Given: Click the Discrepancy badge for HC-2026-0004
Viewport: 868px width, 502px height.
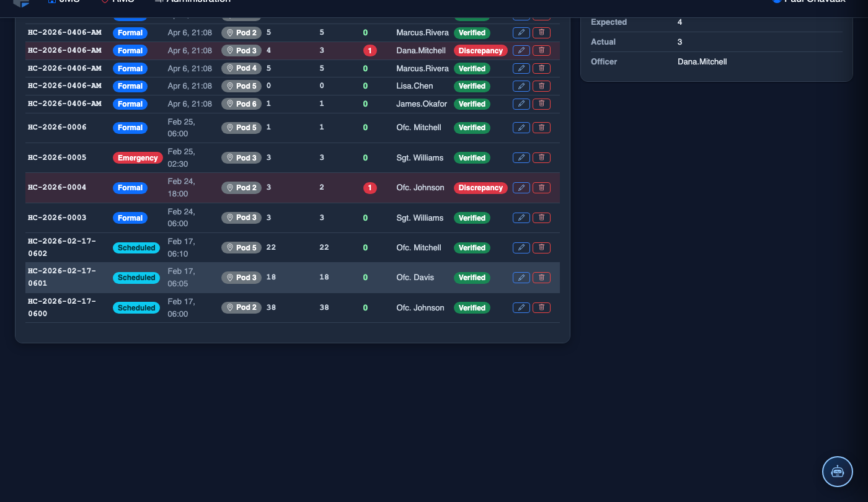Looking at the screenshot, I should pyautogui.click(x=480, y=188).
